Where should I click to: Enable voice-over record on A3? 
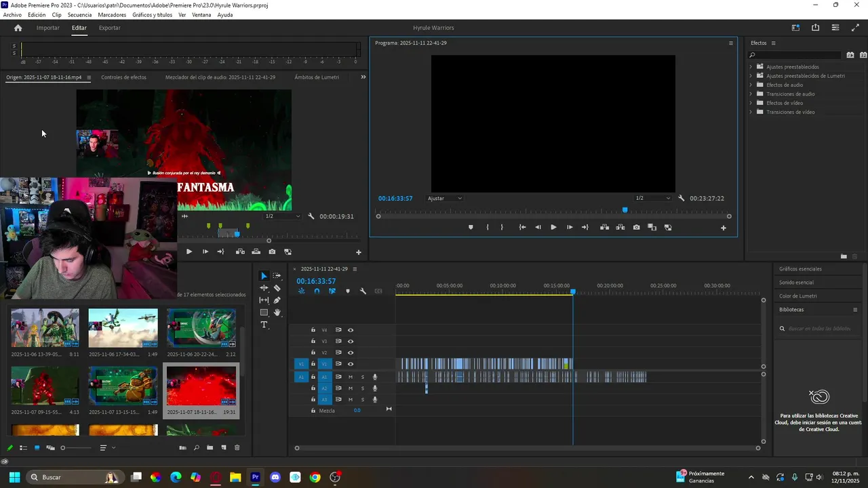[374, 399]
